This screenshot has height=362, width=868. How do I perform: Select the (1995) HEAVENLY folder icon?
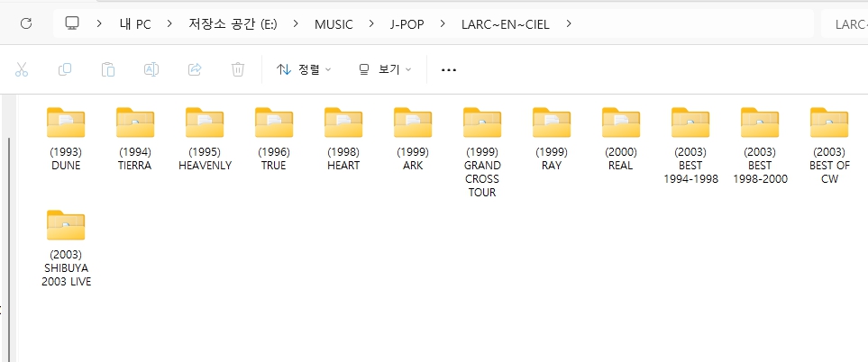pos(205,122)
